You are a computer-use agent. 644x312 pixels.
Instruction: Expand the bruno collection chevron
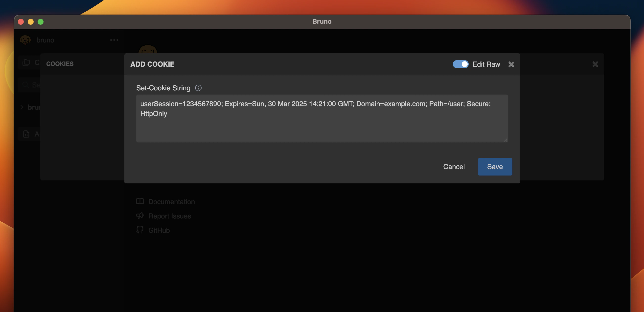click(x=22, y=107)
